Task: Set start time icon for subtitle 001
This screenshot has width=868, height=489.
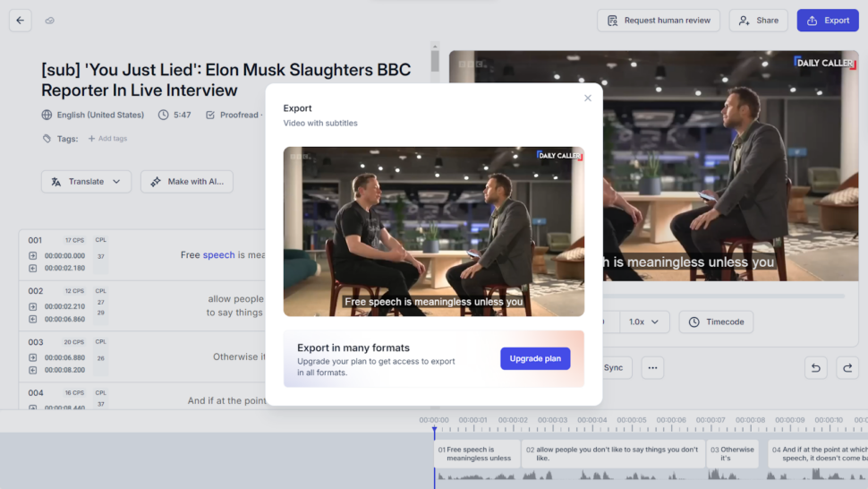Action: 32,256
